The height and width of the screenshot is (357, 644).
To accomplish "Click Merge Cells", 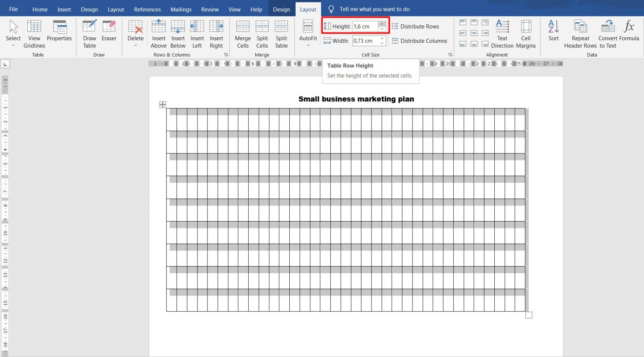I will pyautogui.click(x=243, y=34).
